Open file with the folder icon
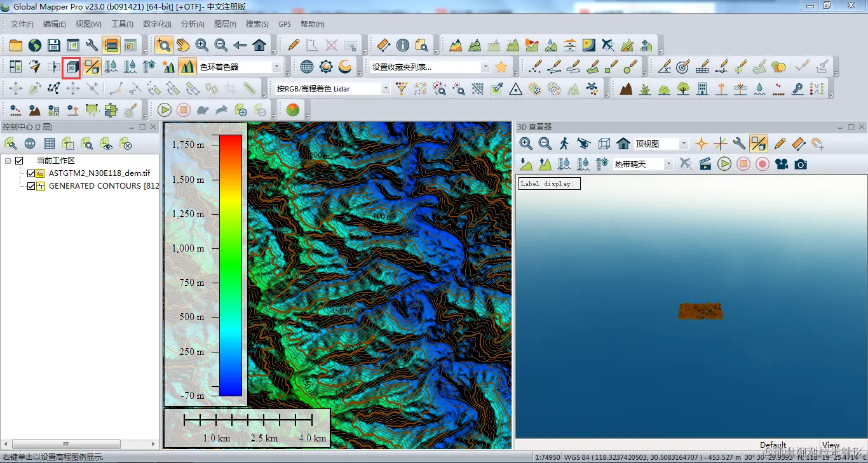868x463 pixels. [x=15, y=45]
